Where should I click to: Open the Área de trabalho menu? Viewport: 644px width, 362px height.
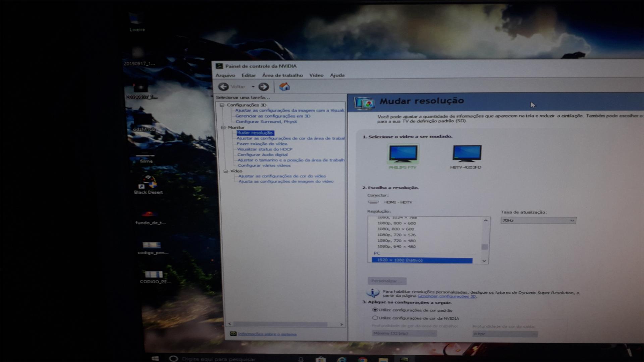pyautogui.click(x=282, y=75)
